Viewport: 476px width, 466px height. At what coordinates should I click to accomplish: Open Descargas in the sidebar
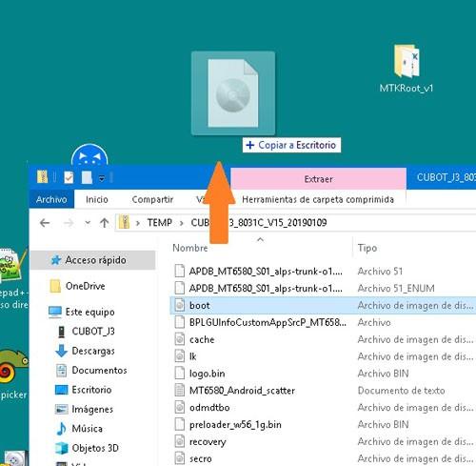(93, 351)
